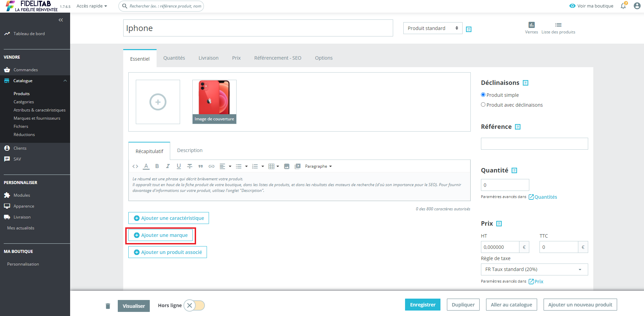
Task: Switch to Quantités tab
Action: [x=174, y=58]
